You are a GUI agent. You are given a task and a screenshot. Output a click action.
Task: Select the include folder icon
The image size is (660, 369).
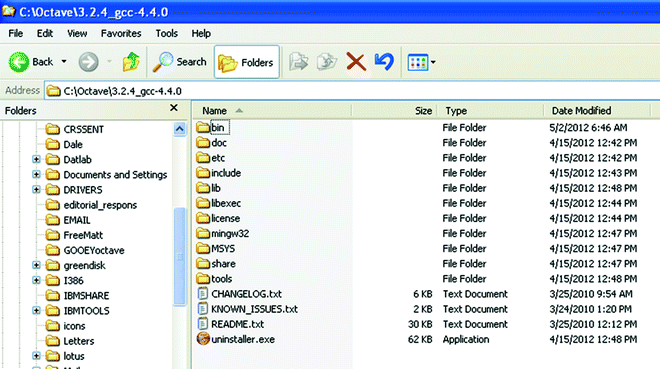pos(203,173)
